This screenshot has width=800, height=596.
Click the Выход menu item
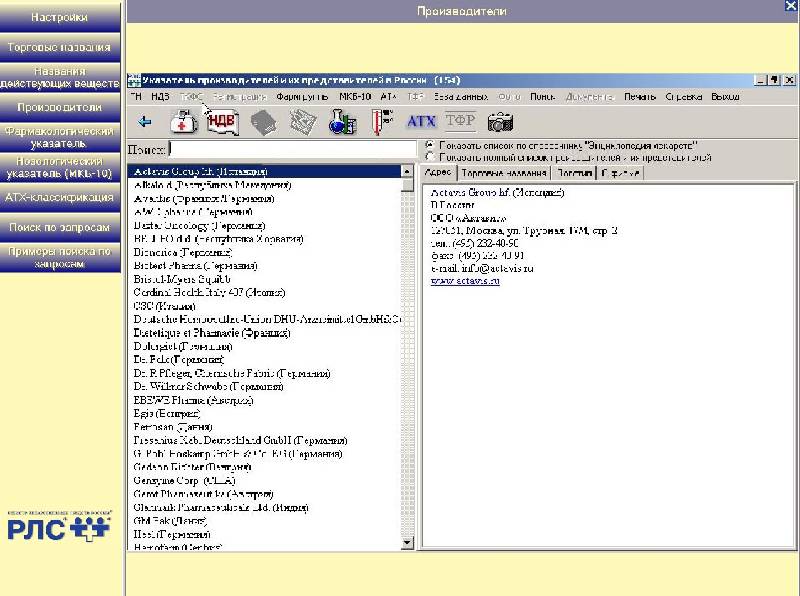726,96
